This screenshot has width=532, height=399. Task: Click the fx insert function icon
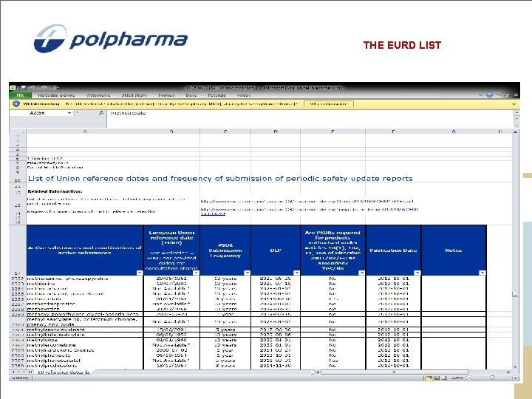click(x=101, y=112)
